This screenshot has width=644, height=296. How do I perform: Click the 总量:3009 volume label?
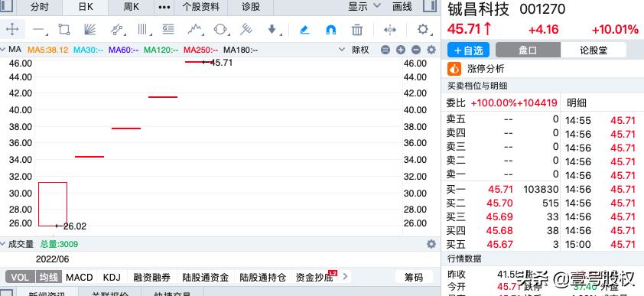(x=59, y=244)
